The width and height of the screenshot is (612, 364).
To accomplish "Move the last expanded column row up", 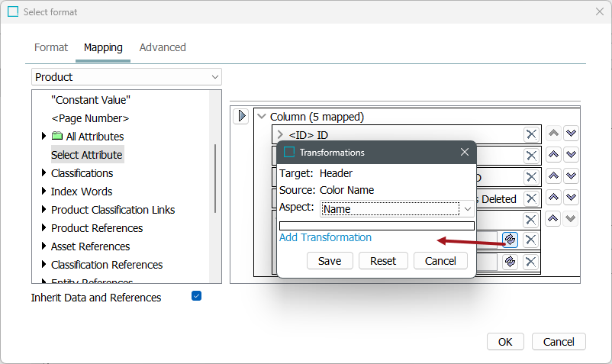I will [x=553, y=218].
